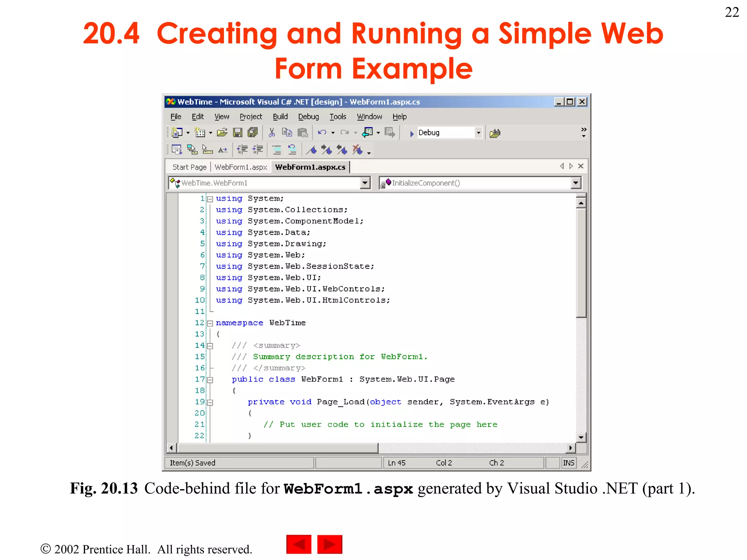Select the WebForm1.aspx.cs tab
Viewport: 747px width, 560px height.
(x=310, y=167)
